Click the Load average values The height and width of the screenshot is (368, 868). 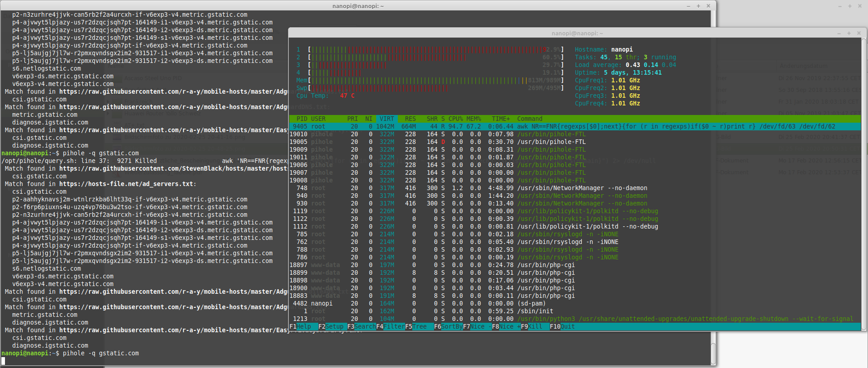click(651, 65)
